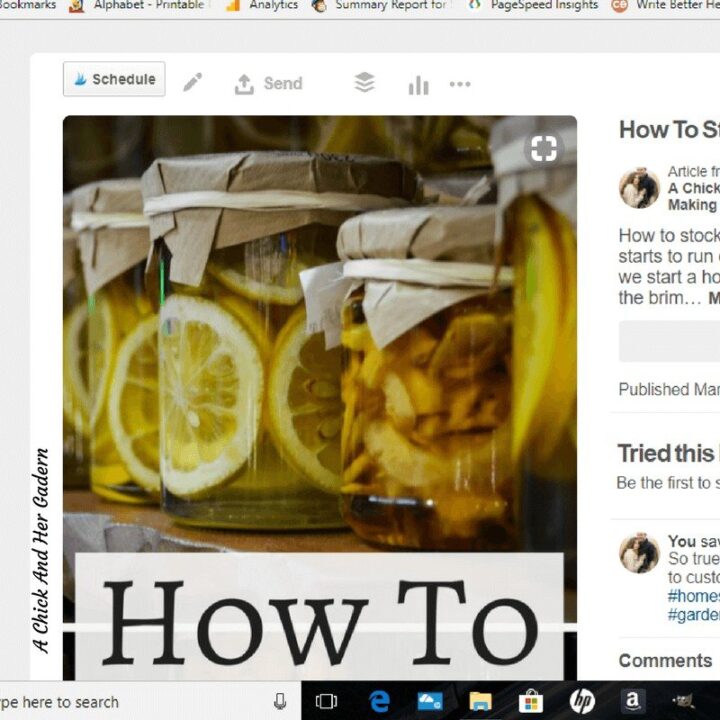Open File Explorer from the taskbar
Screen dimensions: 720x720
pyautogui.click(x=480, y=702)
